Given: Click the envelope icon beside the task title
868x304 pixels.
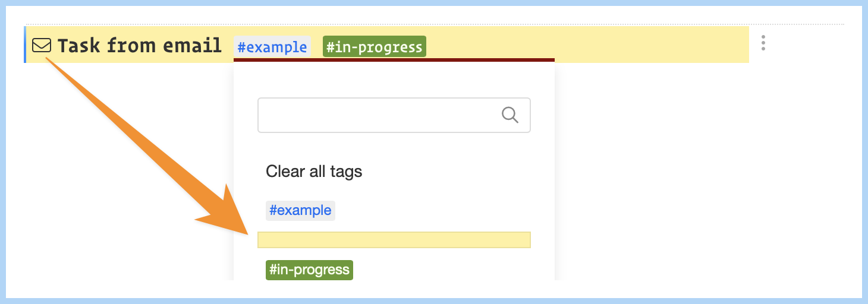Looking at the screenshot, I should [x=42, y=45].
